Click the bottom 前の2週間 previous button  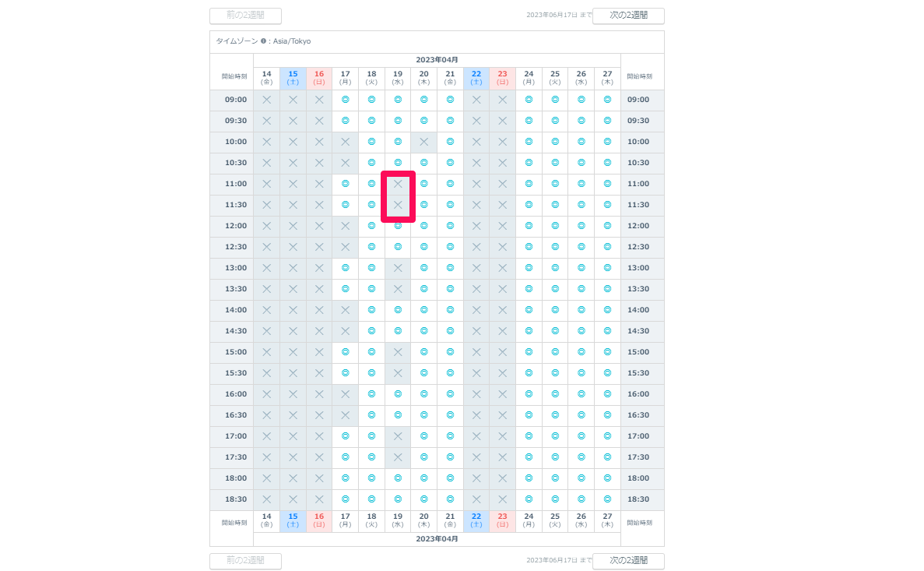245,560
